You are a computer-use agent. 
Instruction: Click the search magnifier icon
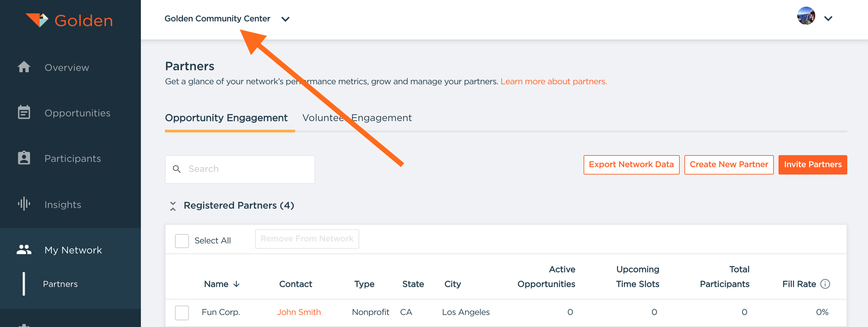(x=177, y=169)
